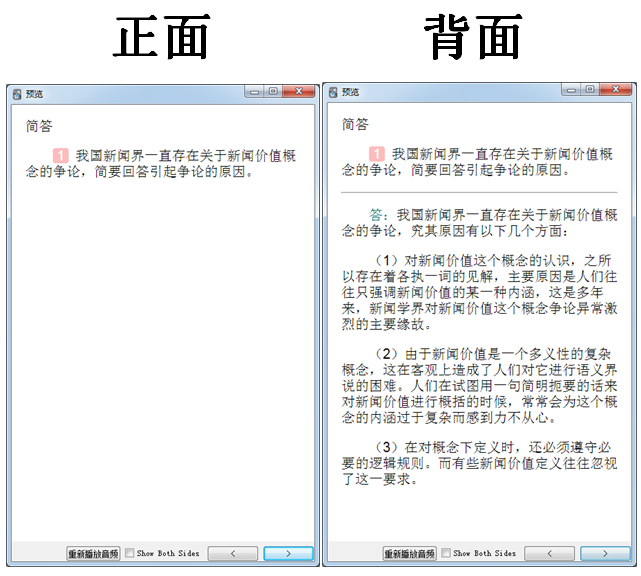Go to the next card in the left window
This screenshot has width=641, height=576.
tap(289, 554)
